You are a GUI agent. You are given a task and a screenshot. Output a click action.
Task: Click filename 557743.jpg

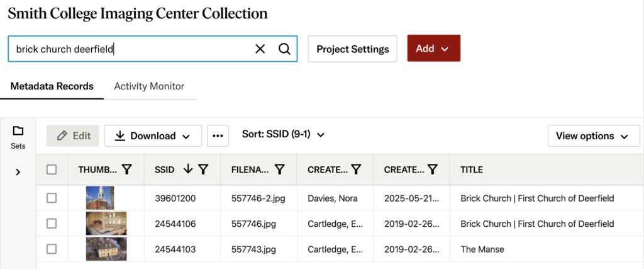[x=253, y=249]
